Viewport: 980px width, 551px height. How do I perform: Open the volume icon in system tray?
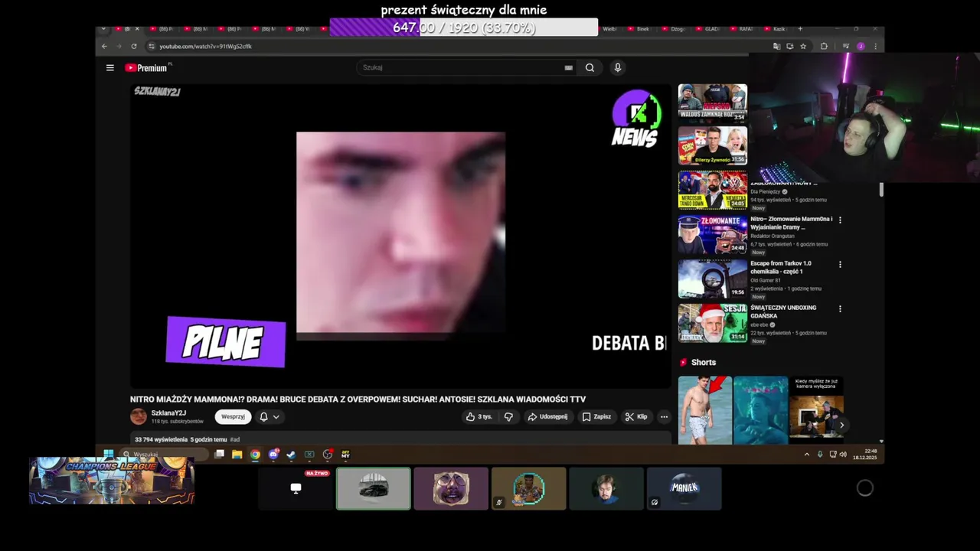(x=843, y=454)
